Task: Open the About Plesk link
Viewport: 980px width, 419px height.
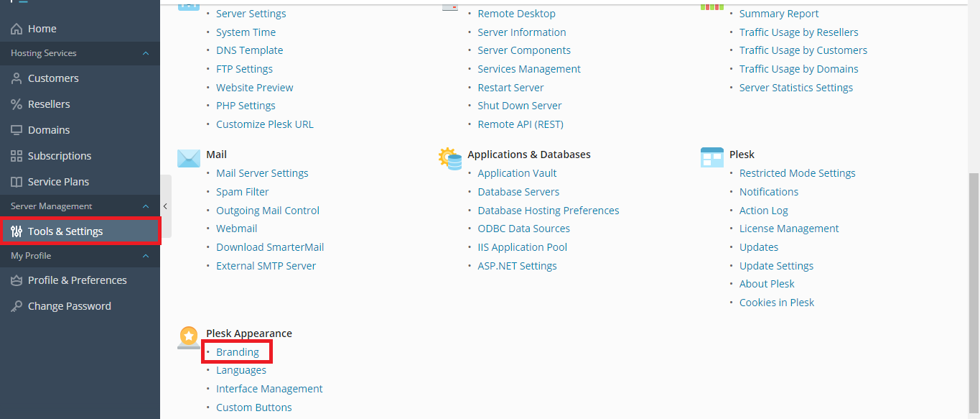Action: click(767, 284)
